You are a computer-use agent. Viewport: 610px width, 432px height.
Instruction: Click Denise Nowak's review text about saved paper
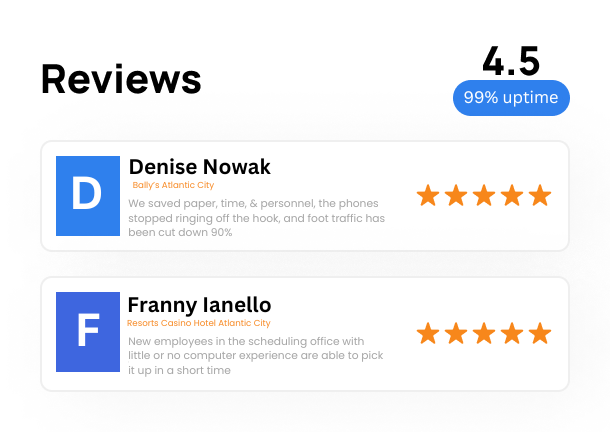pyautogui.click(x=256, y=218)
